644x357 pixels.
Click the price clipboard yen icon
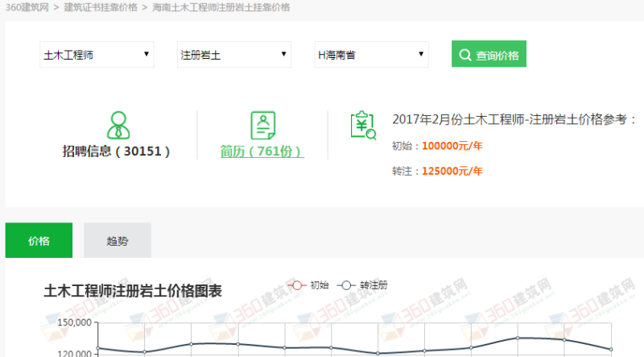pyautogui.click(x=362, y=125)
